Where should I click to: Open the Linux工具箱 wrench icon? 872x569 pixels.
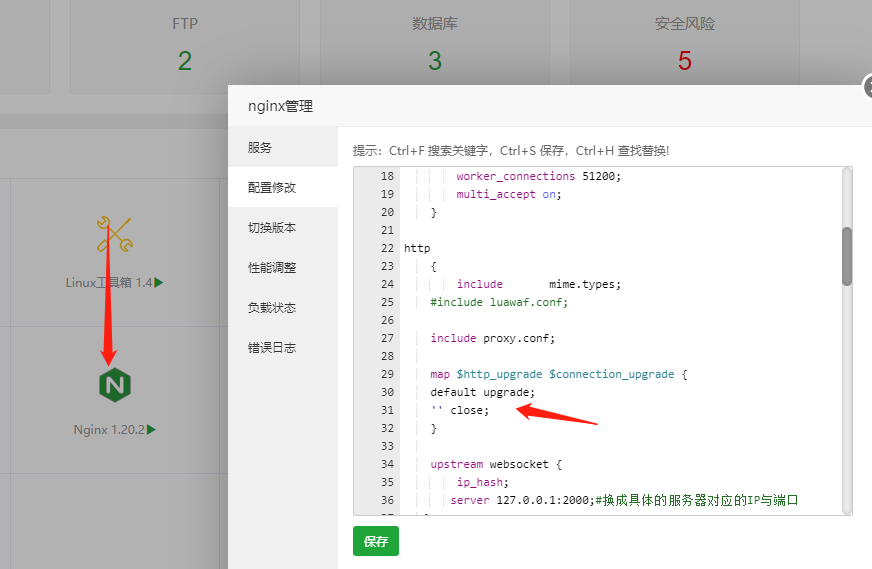coord(115,234)
